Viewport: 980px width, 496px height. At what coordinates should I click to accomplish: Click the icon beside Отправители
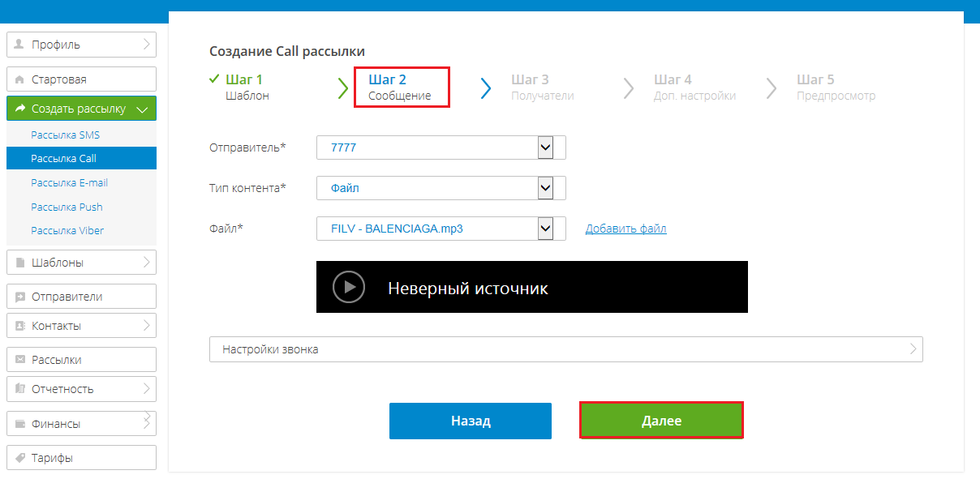pos(19,297)
